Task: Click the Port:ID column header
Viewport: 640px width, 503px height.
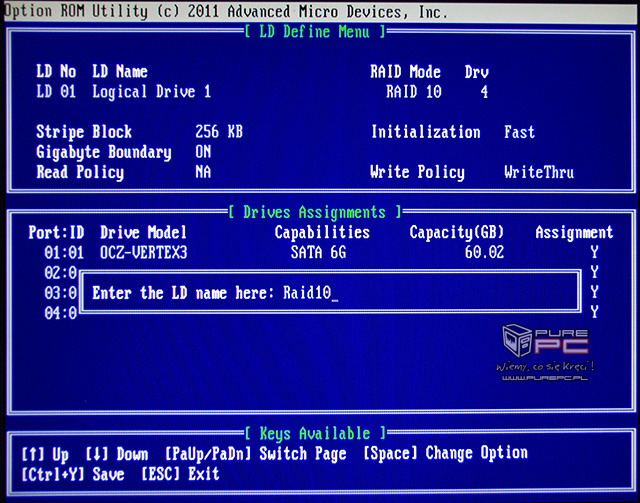Action: [x=56, y=233]
